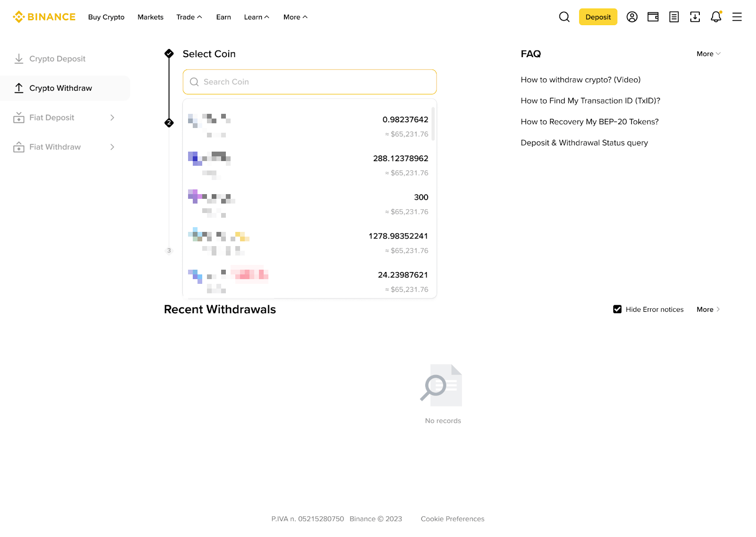Click the Crypto Withdraw upload arrow icon
Image resolution: width=756 pixels, height=537 pixels.
(x=19, y=88)
